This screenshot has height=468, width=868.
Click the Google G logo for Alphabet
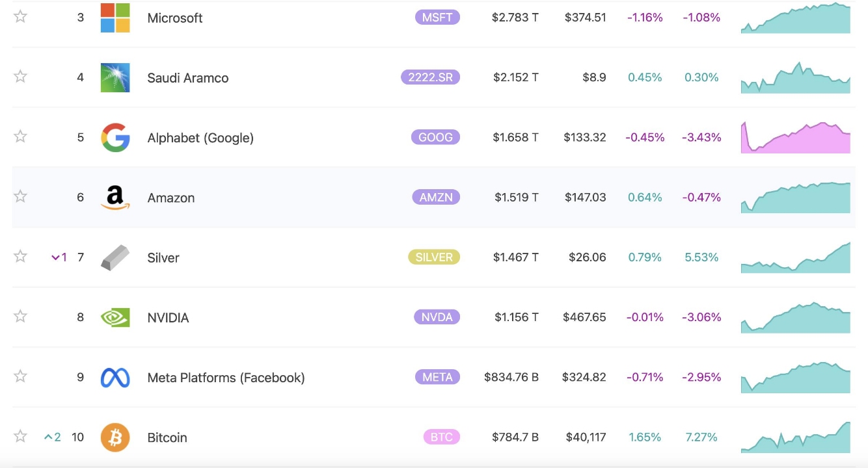(115, 137)
